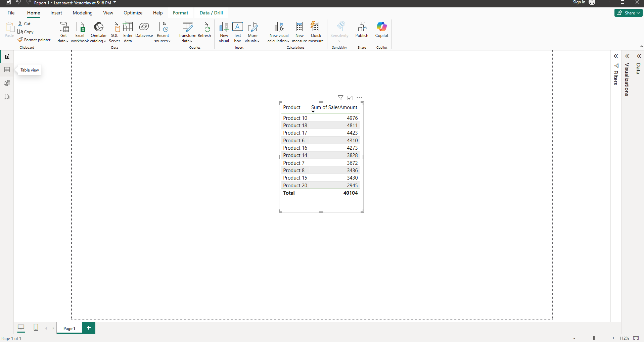Open Transform data dropdown
The width and height of the screenshot is (644, 342).
[x=187, y=32]
